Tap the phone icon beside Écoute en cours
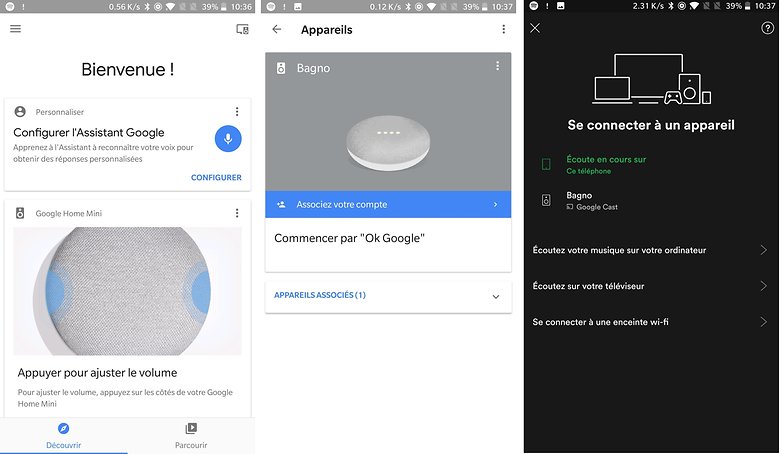This screenshot has width=782, height=454. [546, 164]
